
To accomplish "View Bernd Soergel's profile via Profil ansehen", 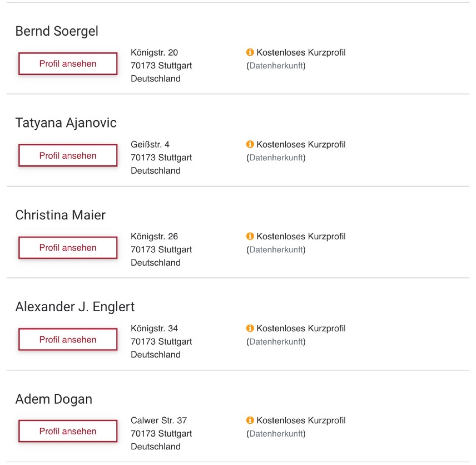I will point(68,63).
